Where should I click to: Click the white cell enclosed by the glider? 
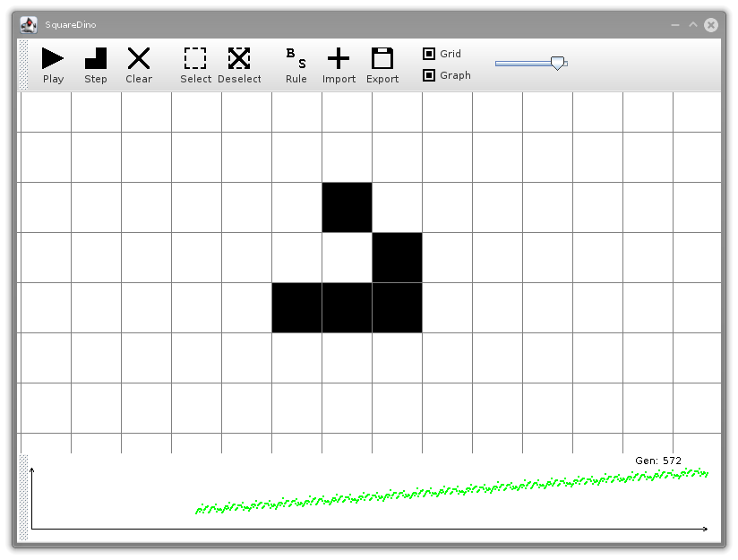tap(347, 257)
